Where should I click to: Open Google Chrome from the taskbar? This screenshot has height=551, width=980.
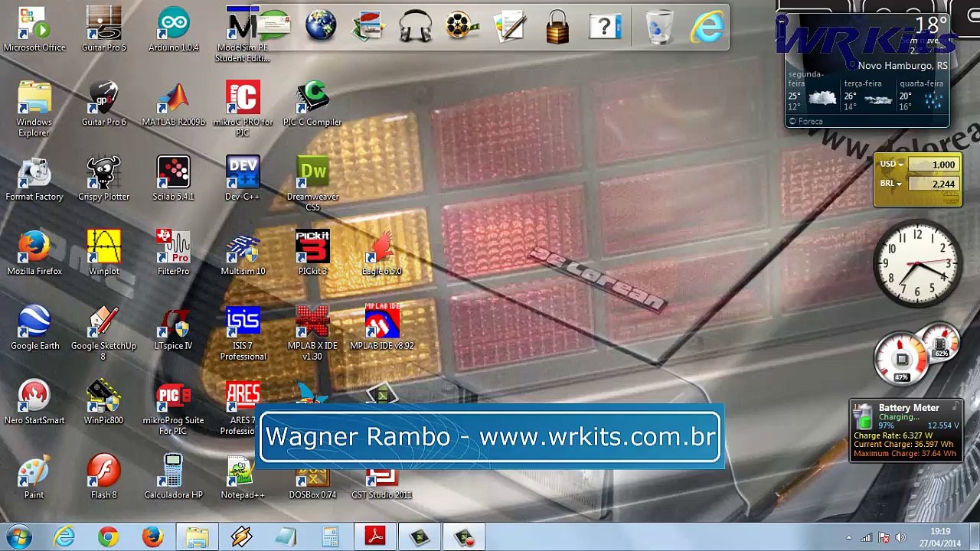(108, 537)
